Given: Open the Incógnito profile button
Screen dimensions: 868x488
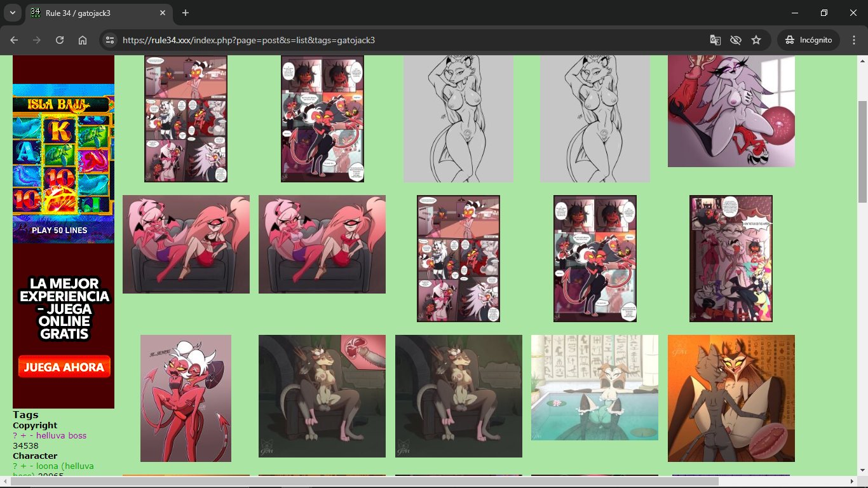Looking at the screenshot, I should 808,40.
